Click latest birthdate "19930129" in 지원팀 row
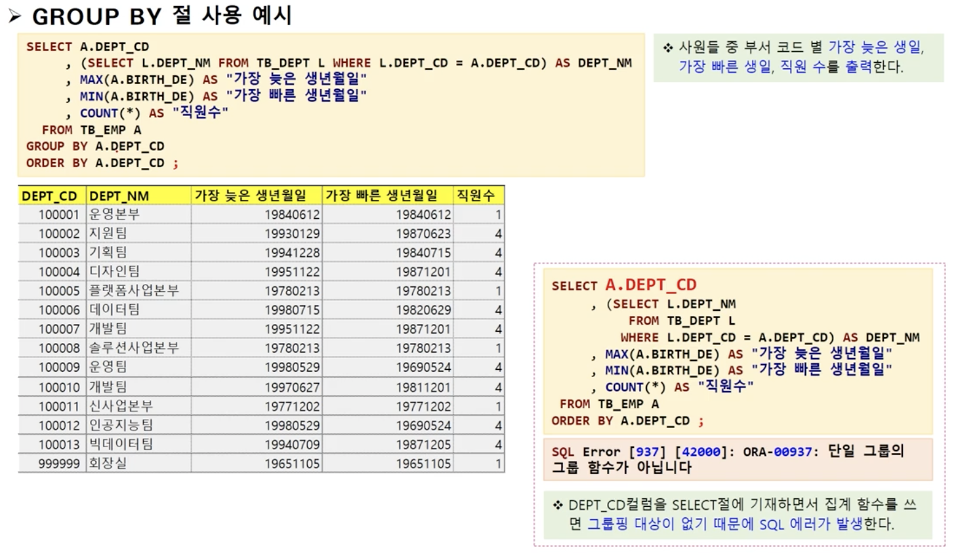The width and height of the screenshot is (958, 560). pyautogui.click(x=292, y=233)
